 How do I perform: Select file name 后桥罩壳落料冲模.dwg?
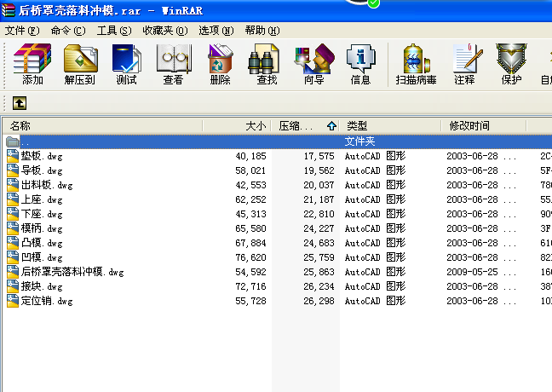click(72, 272)
